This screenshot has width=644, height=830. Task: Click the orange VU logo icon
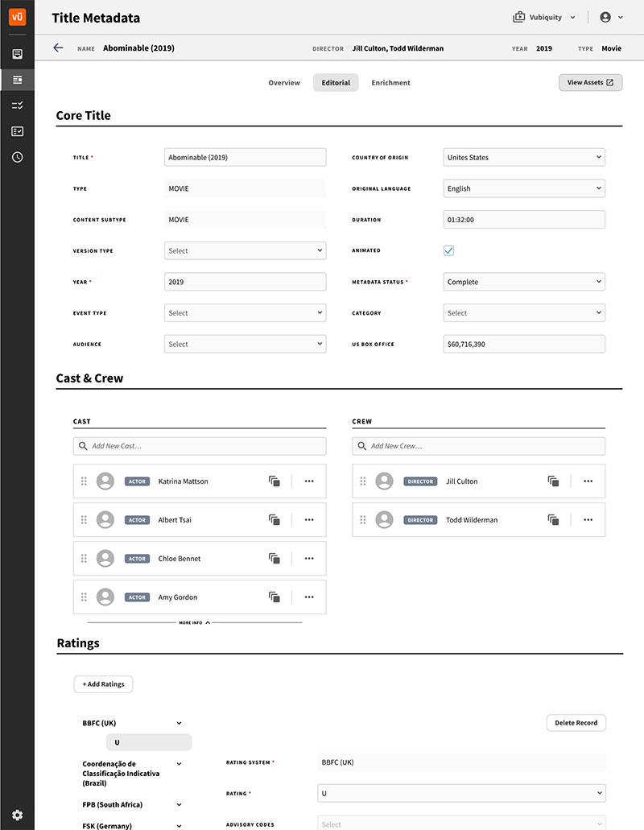18,17
